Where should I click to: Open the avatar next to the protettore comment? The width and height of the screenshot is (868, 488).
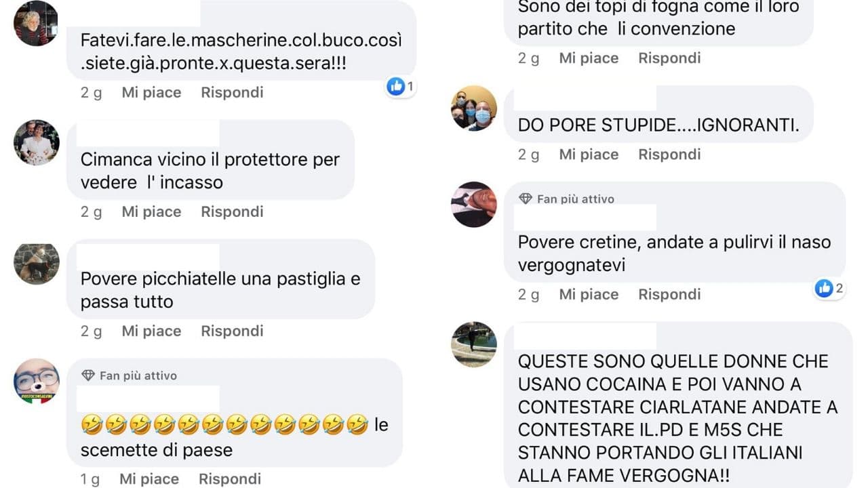[37, 143]
